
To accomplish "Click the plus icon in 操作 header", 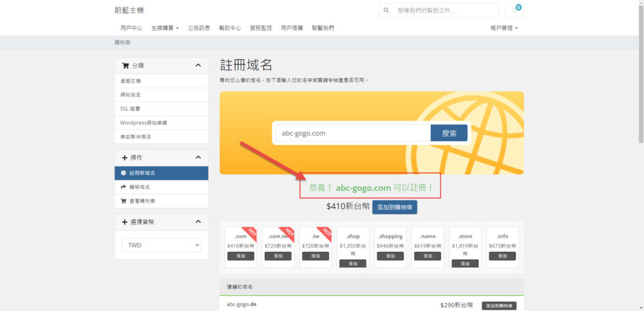I will [x=125, y=157].
